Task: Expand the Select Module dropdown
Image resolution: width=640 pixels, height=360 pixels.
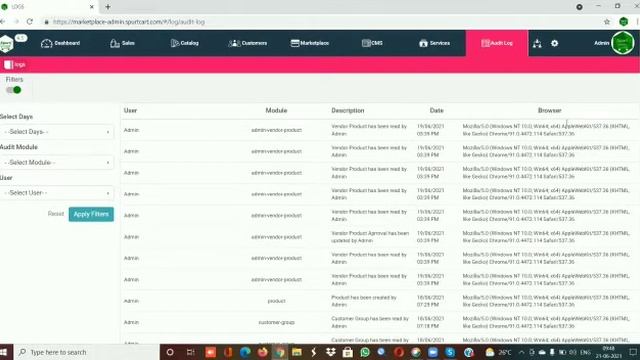Action: [57, 162]
